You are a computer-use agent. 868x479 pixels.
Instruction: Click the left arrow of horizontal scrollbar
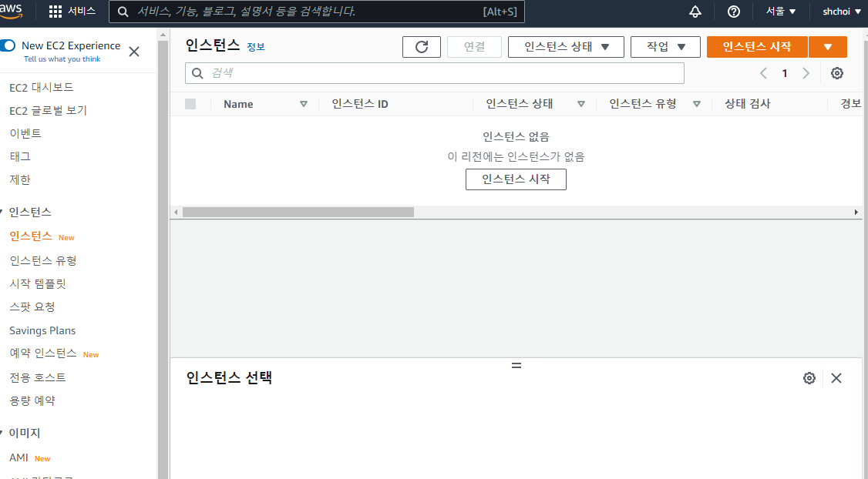point(176,212)
